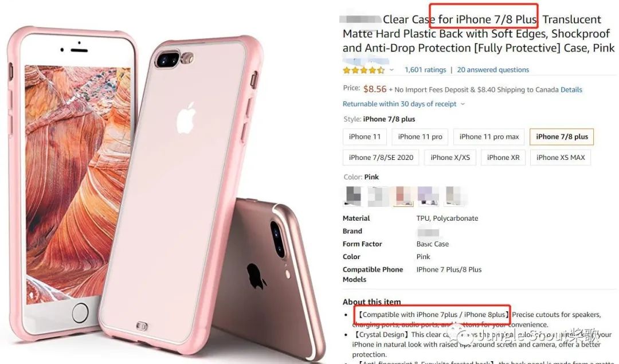Screen dimensions: 619x364
Task: Select the last gray color swatch
Action: coord(453,196)
